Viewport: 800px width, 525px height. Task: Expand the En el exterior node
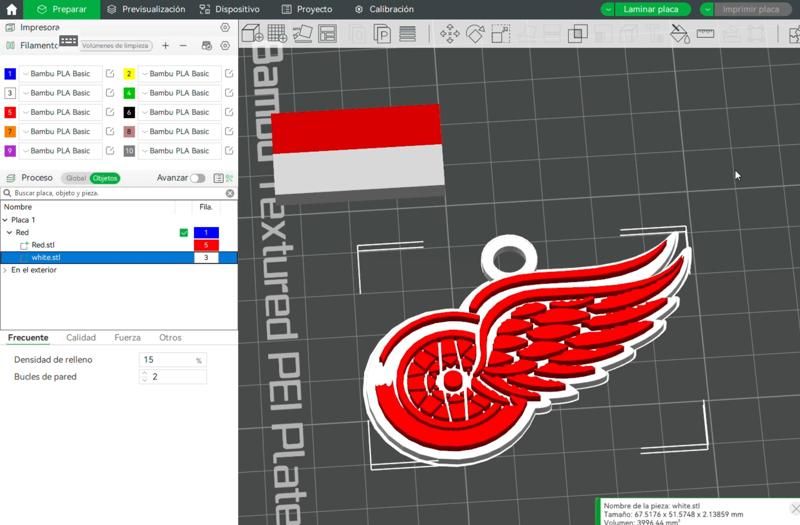point(5,270)
